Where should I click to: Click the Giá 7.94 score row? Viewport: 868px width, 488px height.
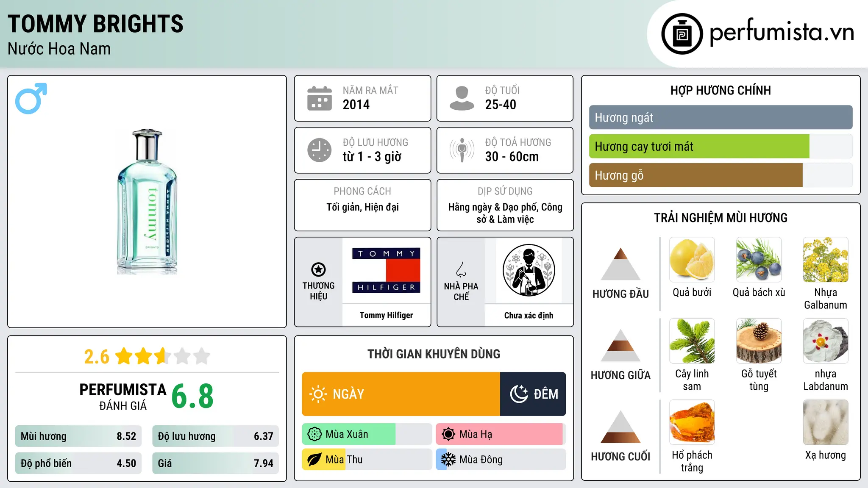(x=216, y=463)
